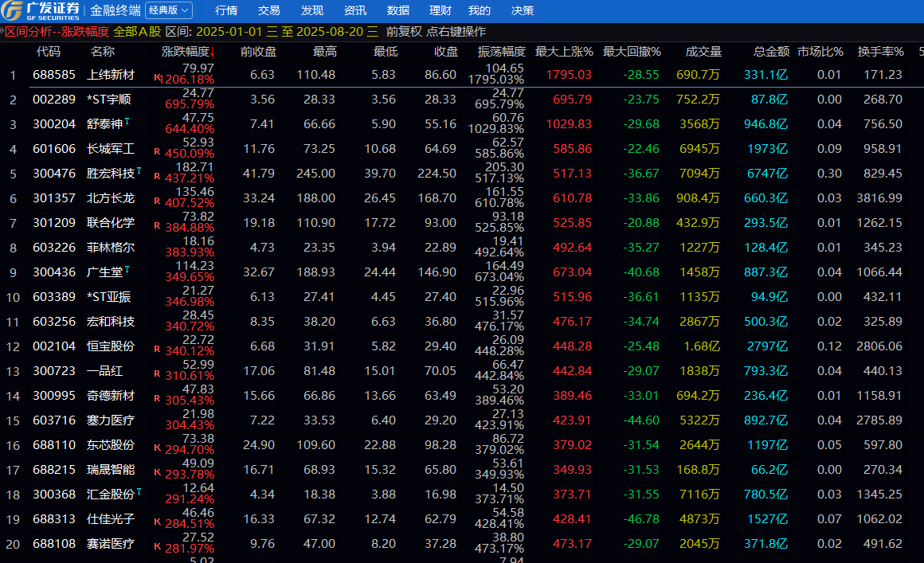The height and width of the screenshot is (563, 924).
Task: Select the 广生堂 stock row
Action: coord(462,272)
